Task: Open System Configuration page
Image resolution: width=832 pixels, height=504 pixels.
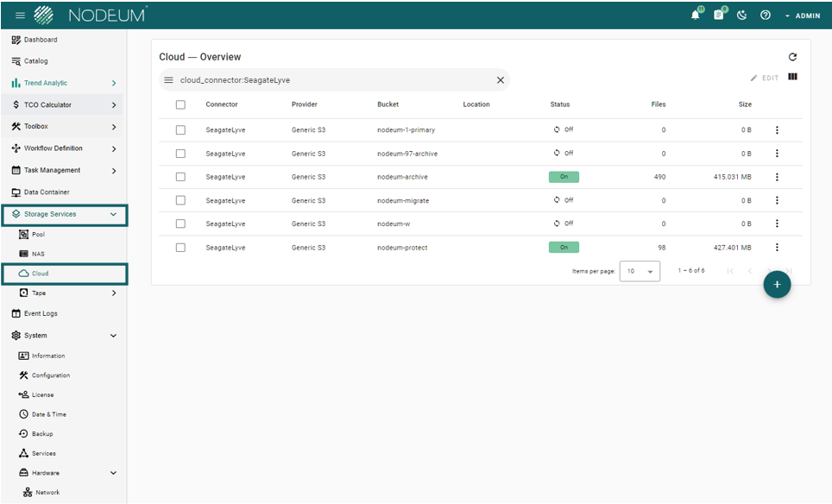Action: 50,375
